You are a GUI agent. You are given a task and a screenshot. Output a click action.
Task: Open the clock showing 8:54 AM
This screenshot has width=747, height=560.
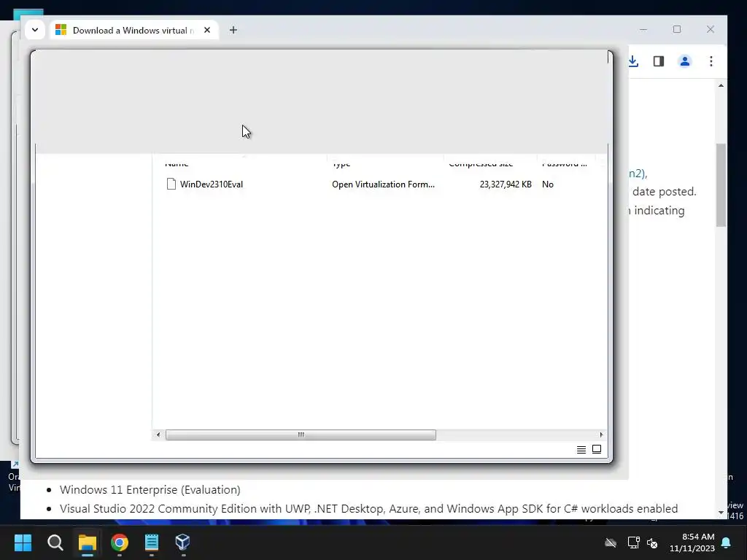coord(692,542)
